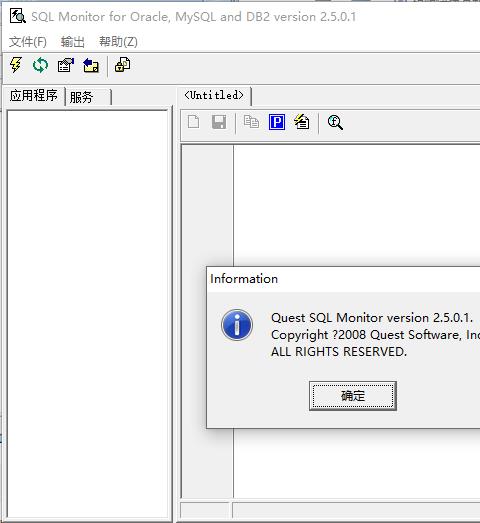Click the 确定 button in Information dialog
Screen dimensions: 480x523
[x=353, y=396]
